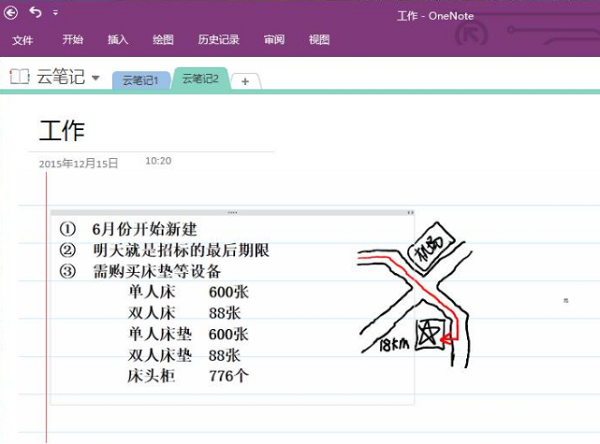Click the note container top drag handle
Image resolution: width=600 pixels, height=444 pixels.
click(232, 213)
